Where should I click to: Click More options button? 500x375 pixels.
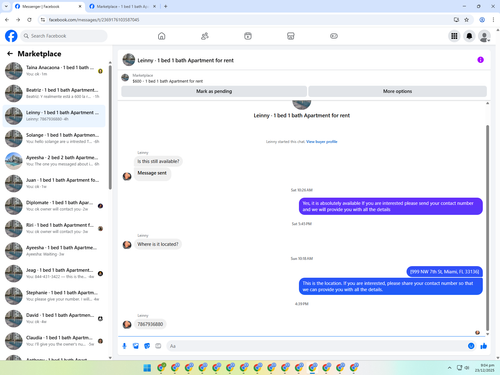pyautogui.click(x=397, y=91)
